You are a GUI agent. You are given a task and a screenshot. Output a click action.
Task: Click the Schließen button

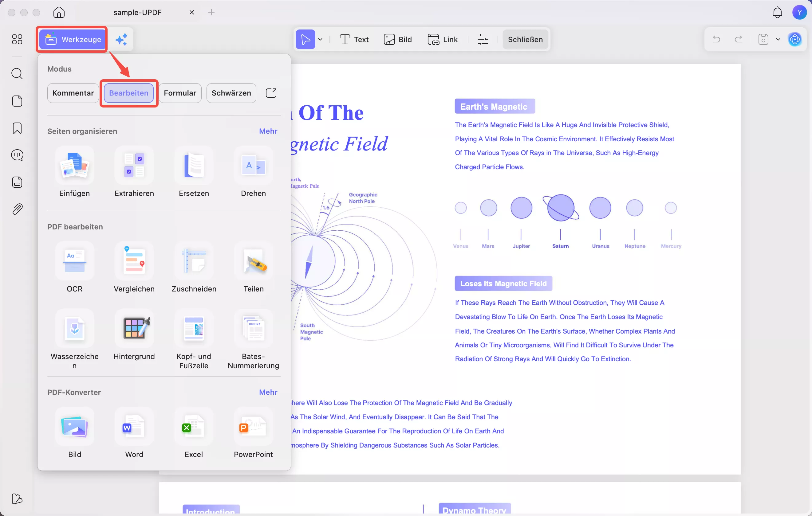[x=525, y=39]
